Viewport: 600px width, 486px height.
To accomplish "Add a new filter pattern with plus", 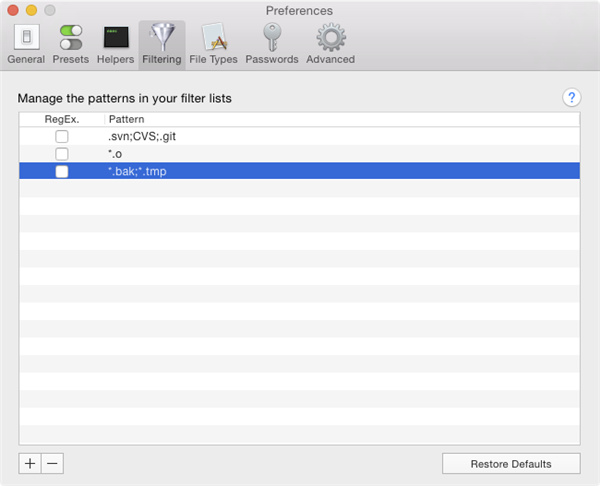I will pos(30,463).
